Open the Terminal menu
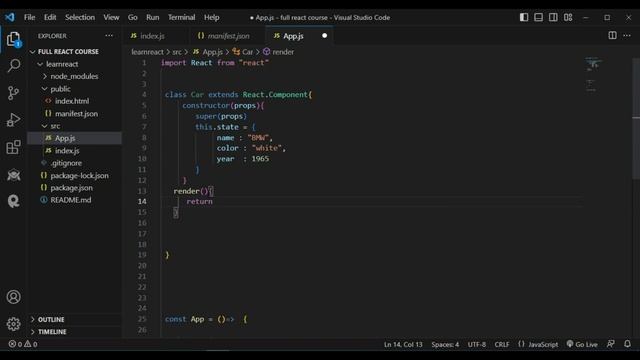The image size is (640, 360). point(182,17)
